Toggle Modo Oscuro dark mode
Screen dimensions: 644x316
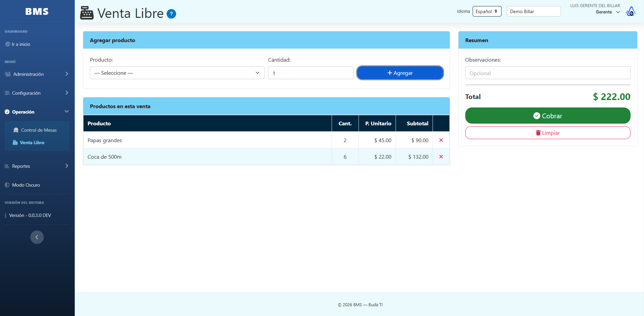click(22, 185)
